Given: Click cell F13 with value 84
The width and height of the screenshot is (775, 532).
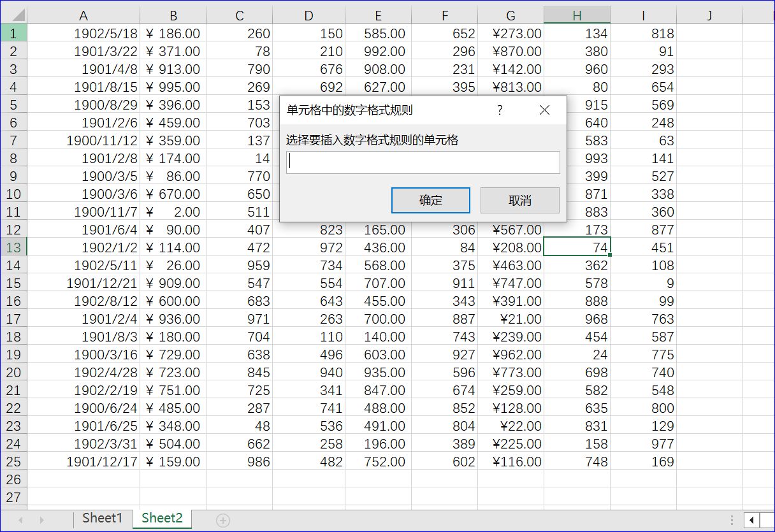Looking at the screenshot, I should click(445, 247).
